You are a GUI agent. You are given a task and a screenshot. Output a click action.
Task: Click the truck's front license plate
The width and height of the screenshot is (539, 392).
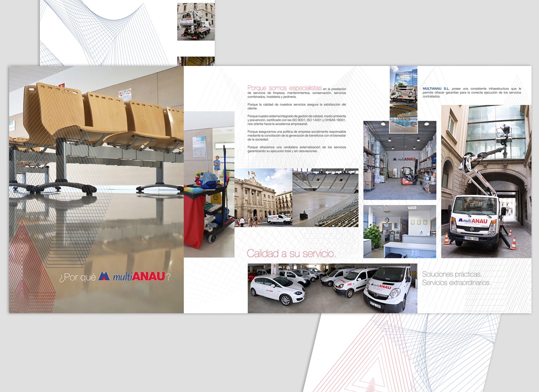coord(471,238)
